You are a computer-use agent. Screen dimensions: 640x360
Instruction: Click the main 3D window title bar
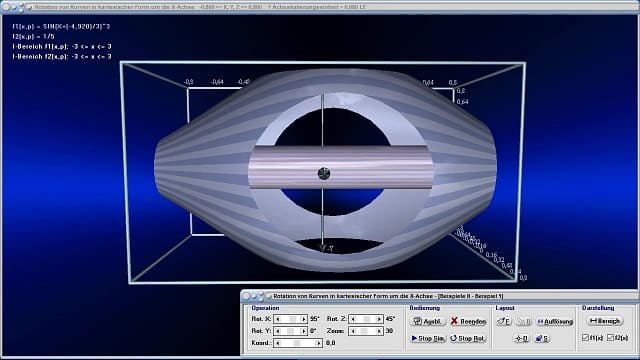[320, 7]
